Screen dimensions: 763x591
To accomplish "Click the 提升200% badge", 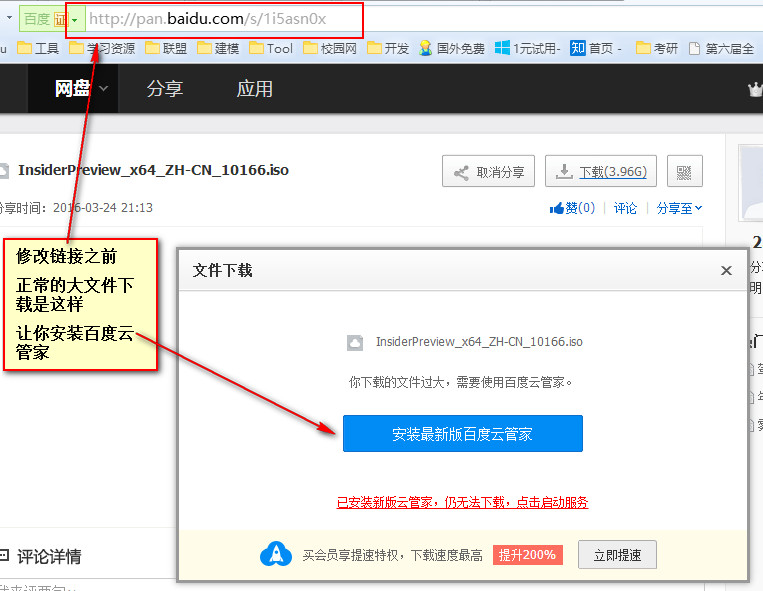I will click(x=527, y=555).
